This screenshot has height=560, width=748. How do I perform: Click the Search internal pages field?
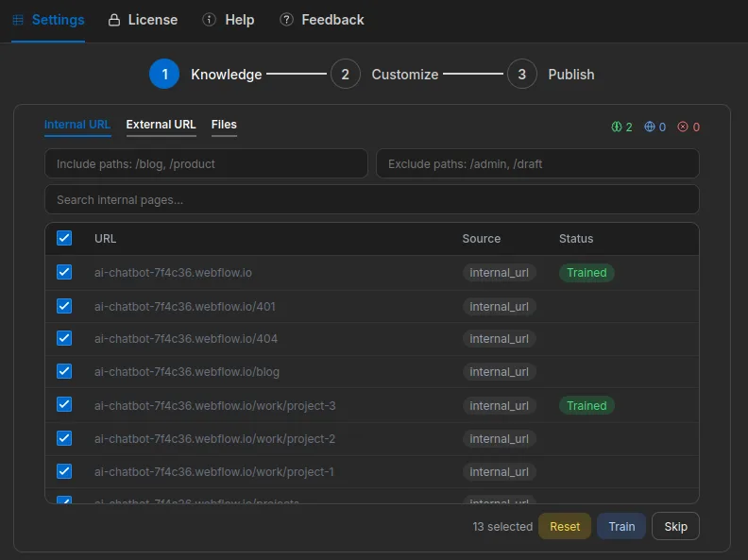tap(372, 199)
